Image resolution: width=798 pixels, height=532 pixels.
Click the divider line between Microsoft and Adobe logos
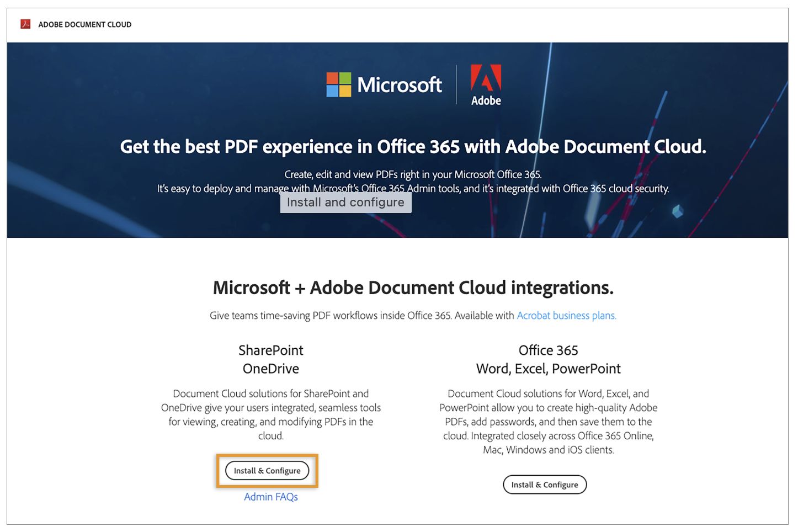(x=456, y=84)
